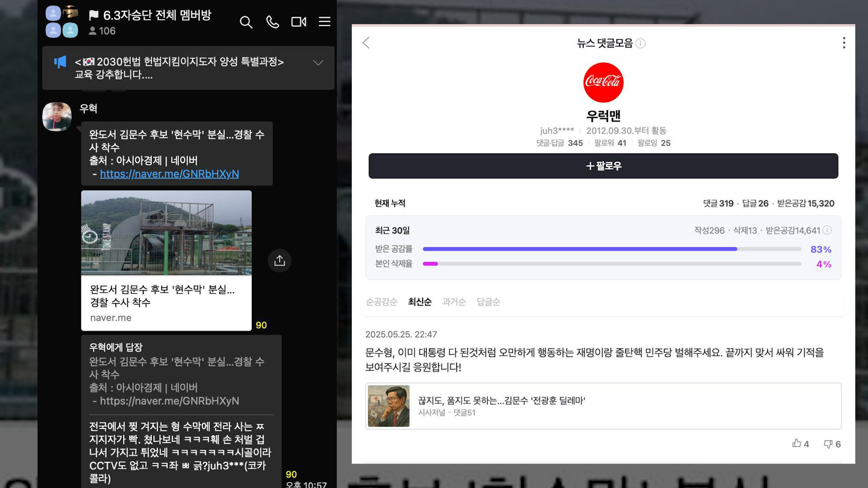Open article preview thumbnail image
Screen dimensions: 868x488
[166, 233]
